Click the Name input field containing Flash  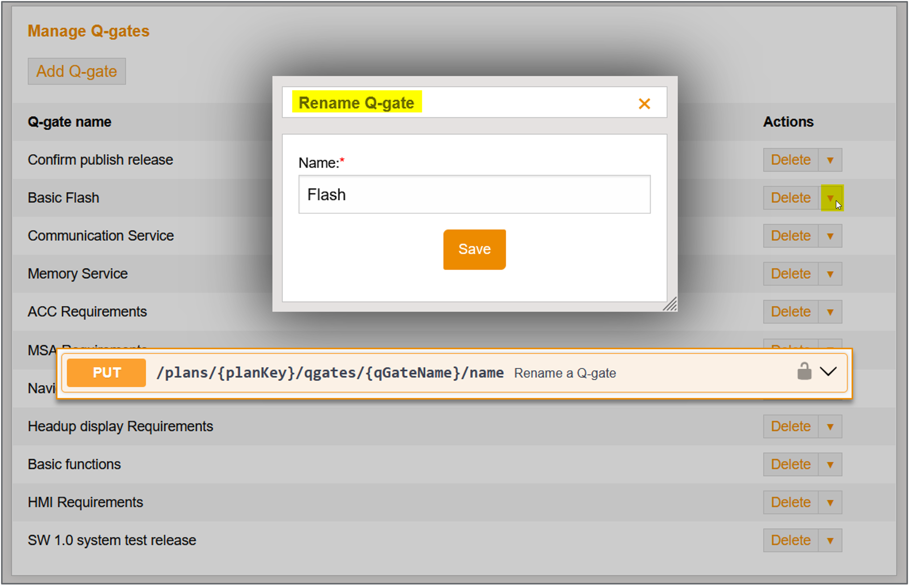[x=474, y=194]
